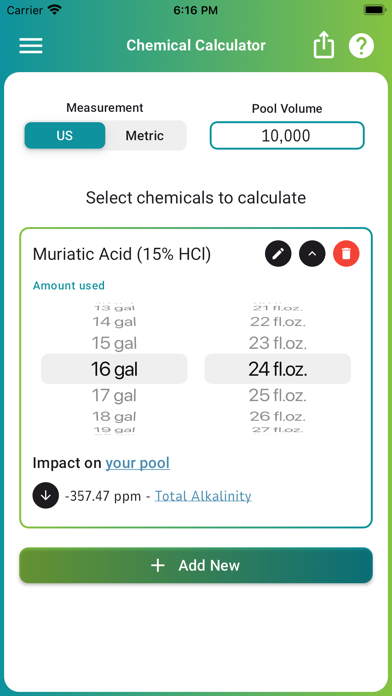Screen dimensions: 392x696
Task: Choose 14 gal in the picker wheel
Action: tap(114, 322)
